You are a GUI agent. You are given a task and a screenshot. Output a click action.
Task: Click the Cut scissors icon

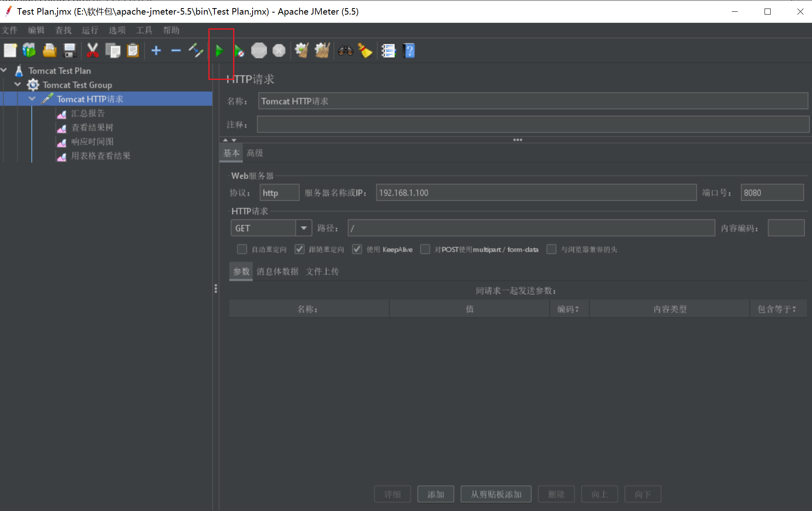92,51
